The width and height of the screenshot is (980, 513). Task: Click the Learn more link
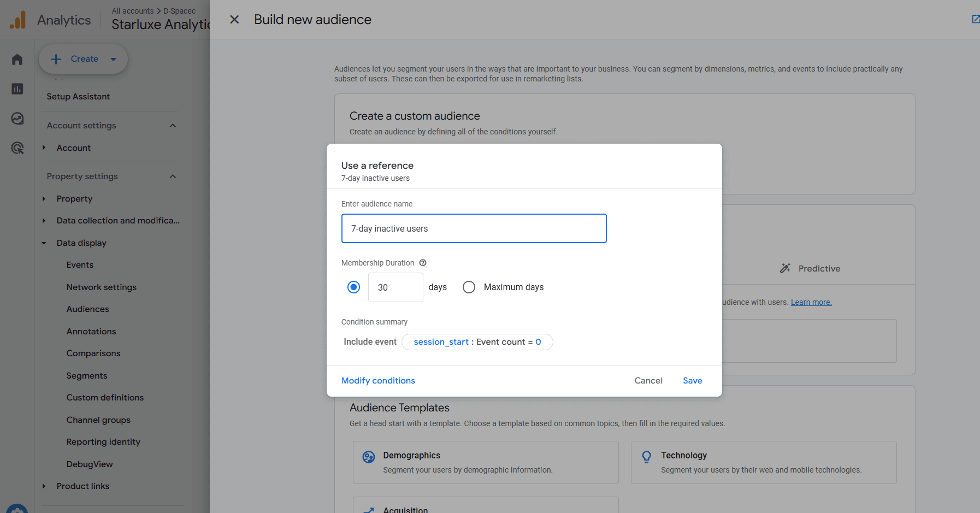811,302
